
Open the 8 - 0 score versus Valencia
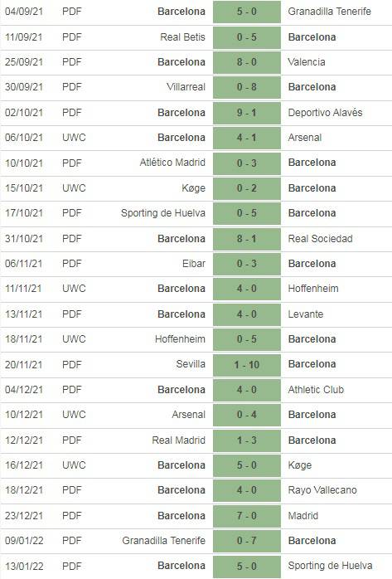247,62
